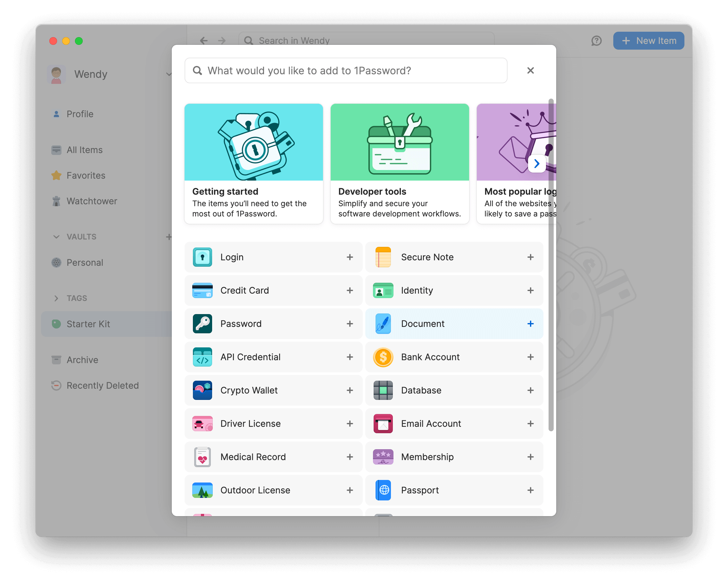Add a new Medical Record via plus

point(350,457)
